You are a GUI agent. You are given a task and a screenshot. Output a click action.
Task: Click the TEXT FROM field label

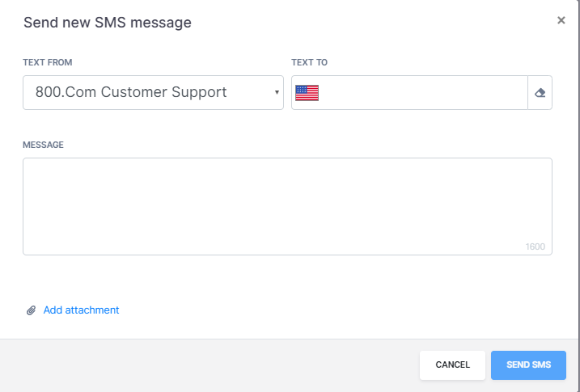click(x=48, y=62)
